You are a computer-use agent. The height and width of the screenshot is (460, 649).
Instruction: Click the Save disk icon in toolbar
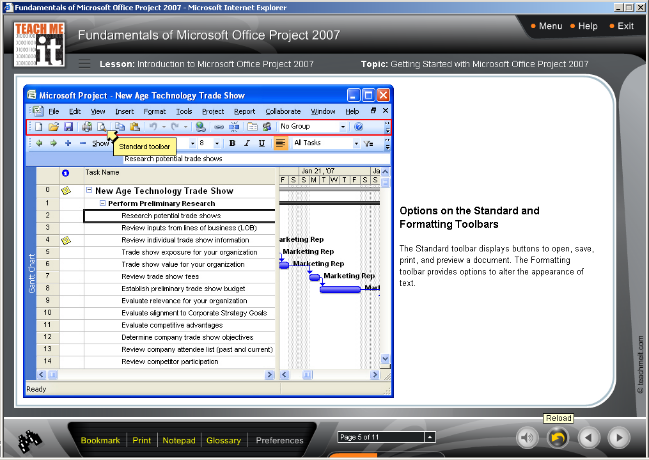click(68, 127)
